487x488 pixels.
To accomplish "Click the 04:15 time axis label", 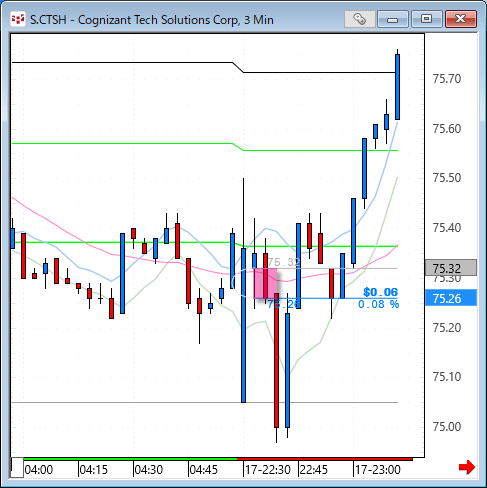I will click(94, 470).
